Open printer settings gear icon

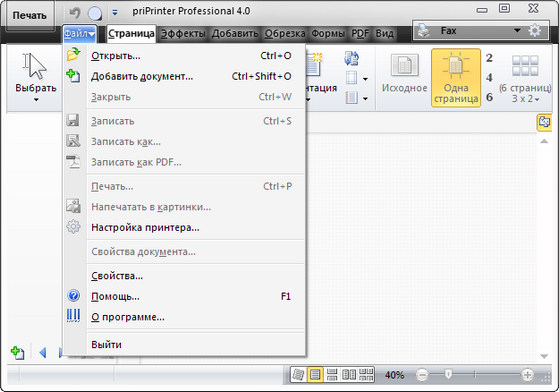coord(534,31)
